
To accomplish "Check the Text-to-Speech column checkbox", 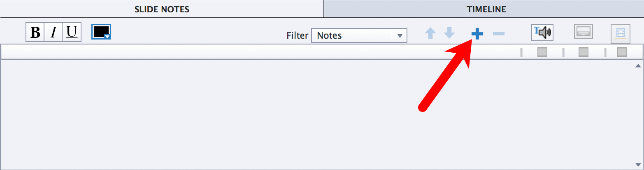I will (542, 52).
